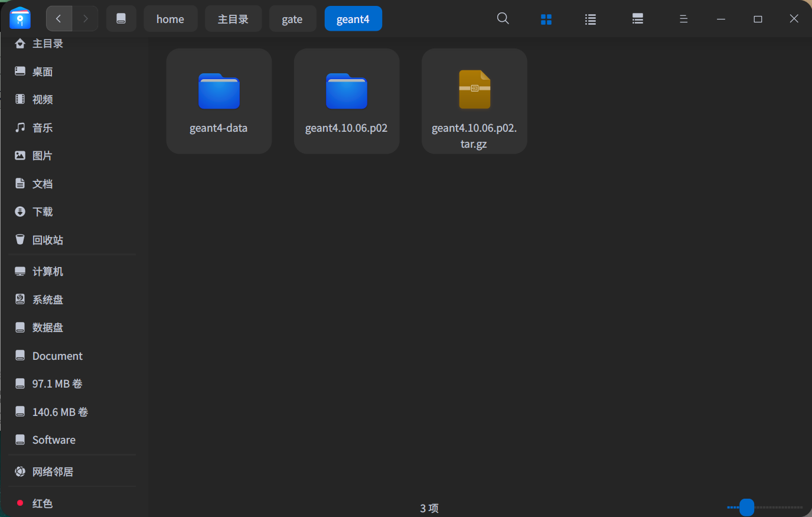The height and width of the screenshot is (517, 812).
Task: Open the Software volume in the sidebar
Action: pos(53,440)
